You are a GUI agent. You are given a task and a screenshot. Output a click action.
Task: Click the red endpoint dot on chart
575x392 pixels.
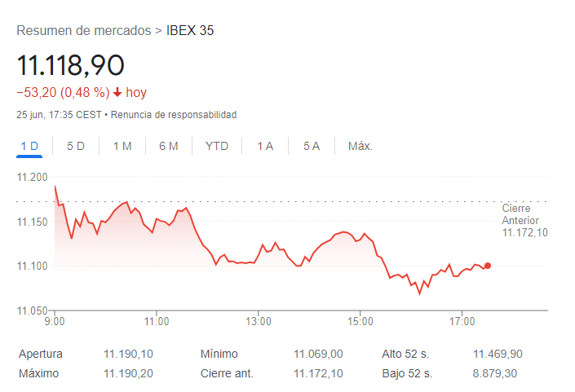(488, 266)
